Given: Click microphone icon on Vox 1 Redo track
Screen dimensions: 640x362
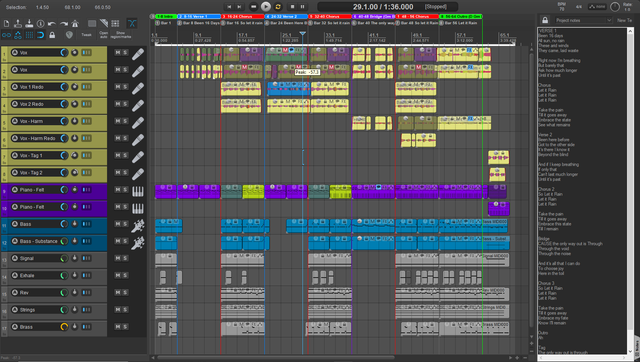Looking at the screenshot, I should point(138,88).
